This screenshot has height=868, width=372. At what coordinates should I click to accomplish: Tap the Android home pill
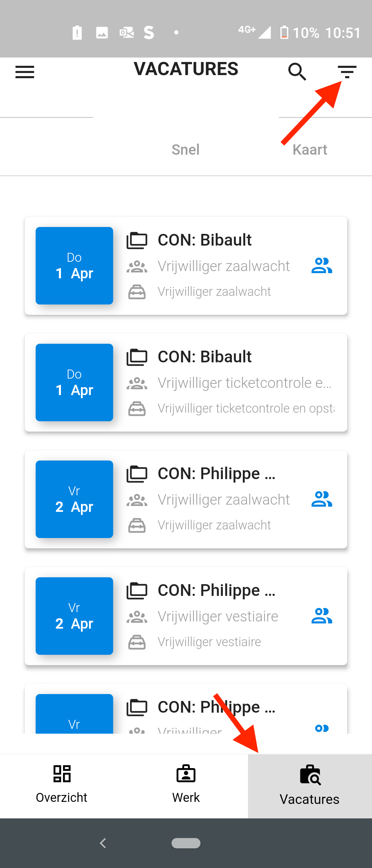pyautogui.click(x=186, y=843)
